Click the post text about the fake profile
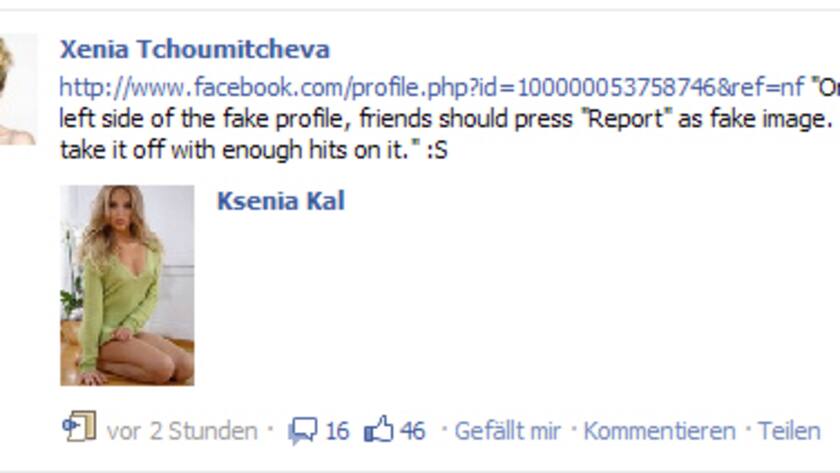 445,118
